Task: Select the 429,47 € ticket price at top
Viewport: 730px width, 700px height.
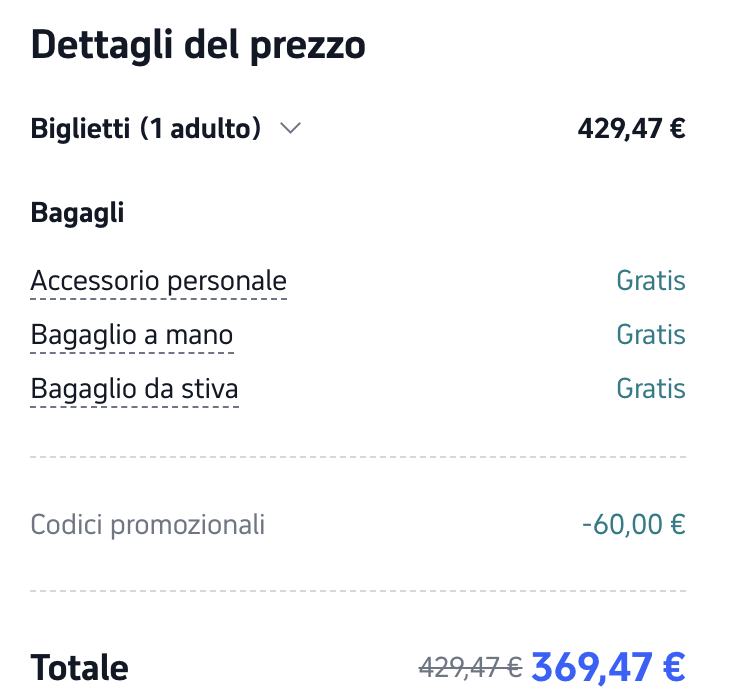Action: tap(631, 129)
